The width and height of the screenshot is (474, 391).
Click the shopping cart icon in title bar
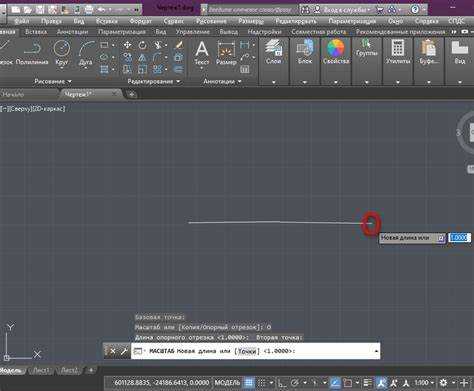click(x=380, y=10)
